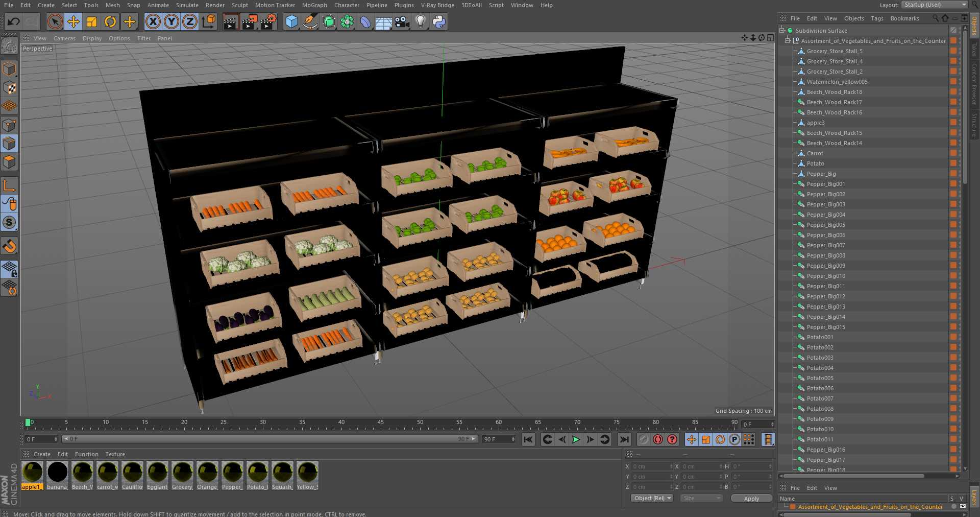
Task: Click the coordinate system icon
Action: pos(209,21)
